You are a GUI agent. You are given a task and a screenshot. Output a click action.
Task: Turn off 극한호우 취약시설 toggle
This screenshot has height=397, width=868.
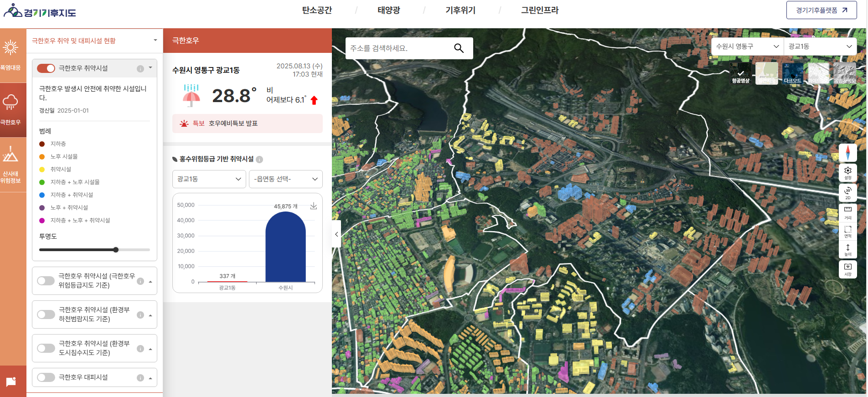(x=46, y=68)
